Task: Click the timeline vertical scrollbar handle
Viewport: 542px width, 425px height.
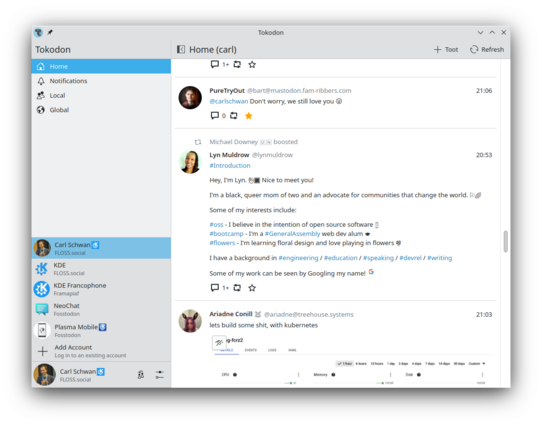Action: click(x=506, y=242)
